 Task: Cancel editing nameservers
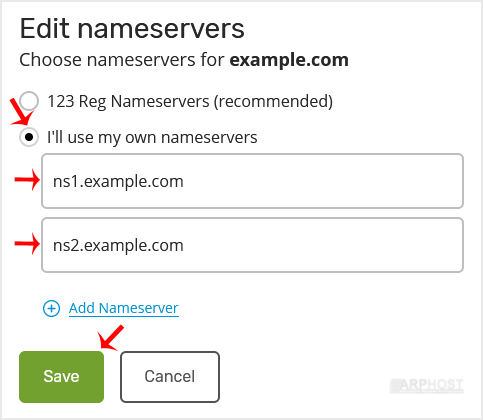170,377
